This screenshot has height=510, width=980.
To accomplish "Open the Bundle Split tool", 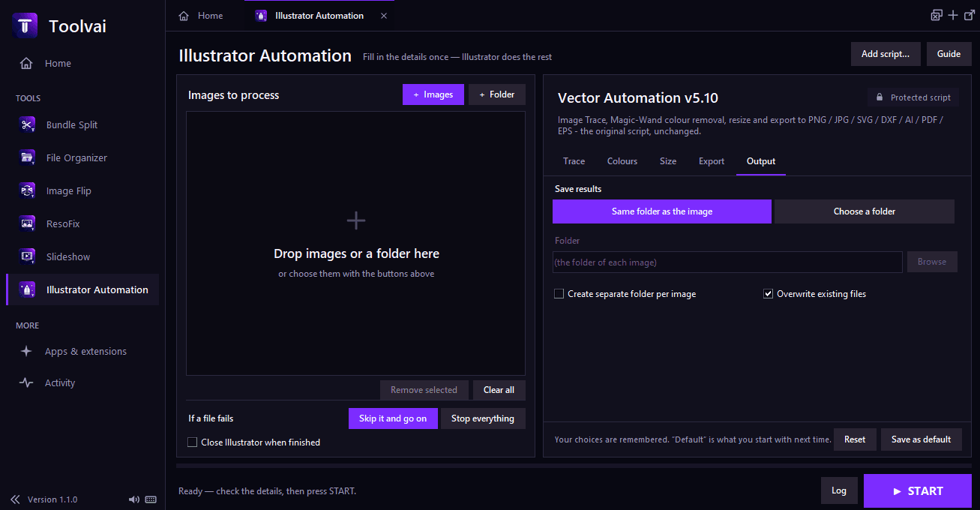I will click(82, 124).
